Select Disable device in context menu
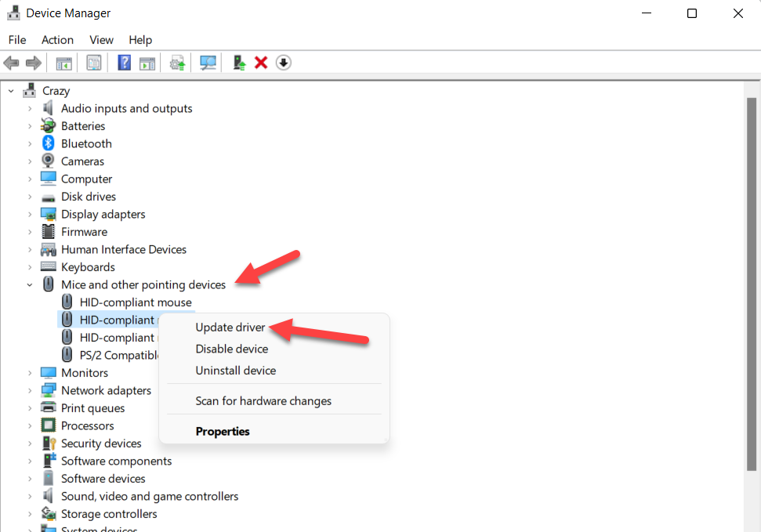The width and height of the screenshot is (761, 532). pos(231,349)
